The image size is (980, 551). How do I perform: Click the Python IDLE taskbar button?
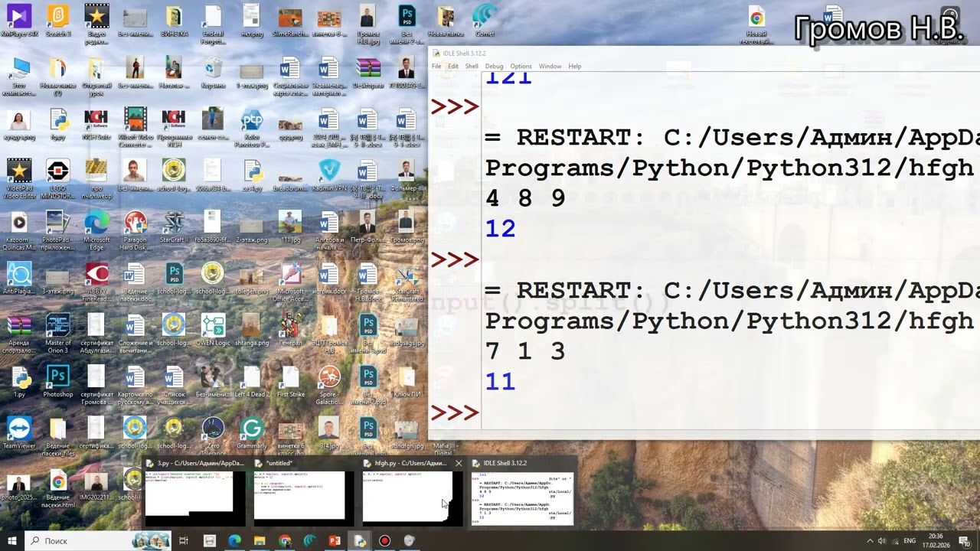coord(360,540)
